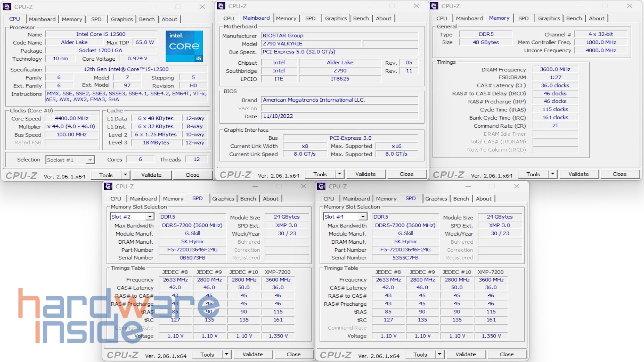Click Validate in the Slot #2 SPD window

pos(253,354)
